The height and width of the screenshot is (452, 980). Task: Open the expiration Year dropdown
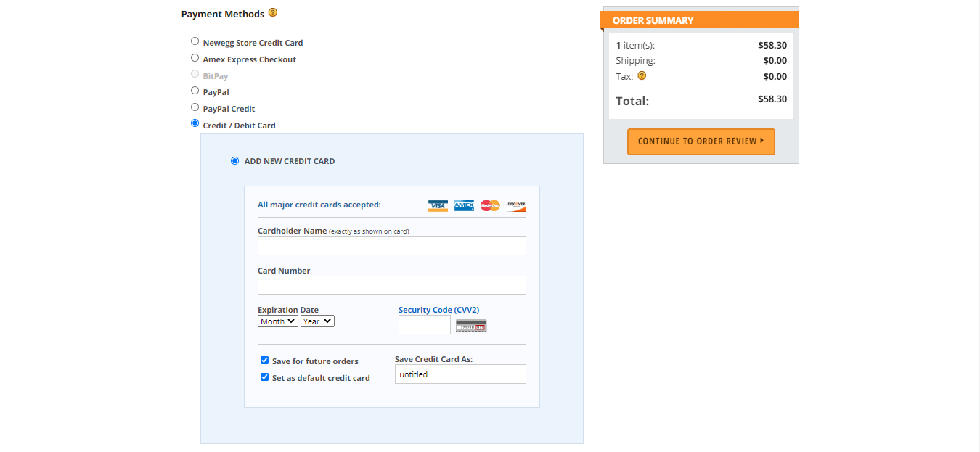pyautogui.click(x=317, y=321)
